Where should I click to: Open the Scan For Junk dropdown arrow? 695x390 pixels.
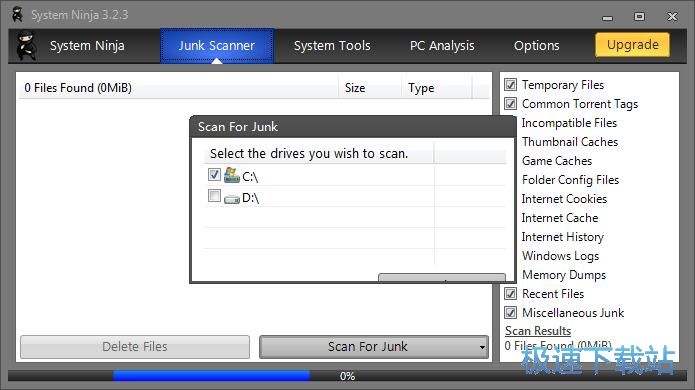point(482,347)
